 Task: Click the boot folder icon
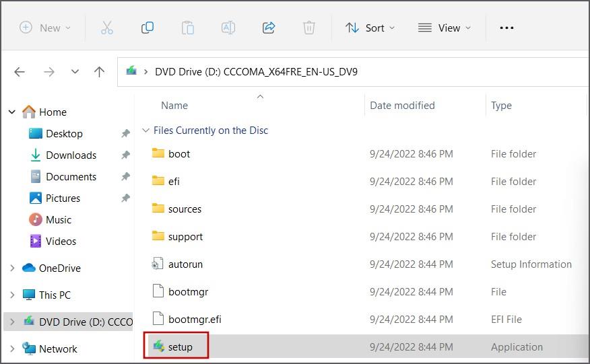(x=158, y=153)
